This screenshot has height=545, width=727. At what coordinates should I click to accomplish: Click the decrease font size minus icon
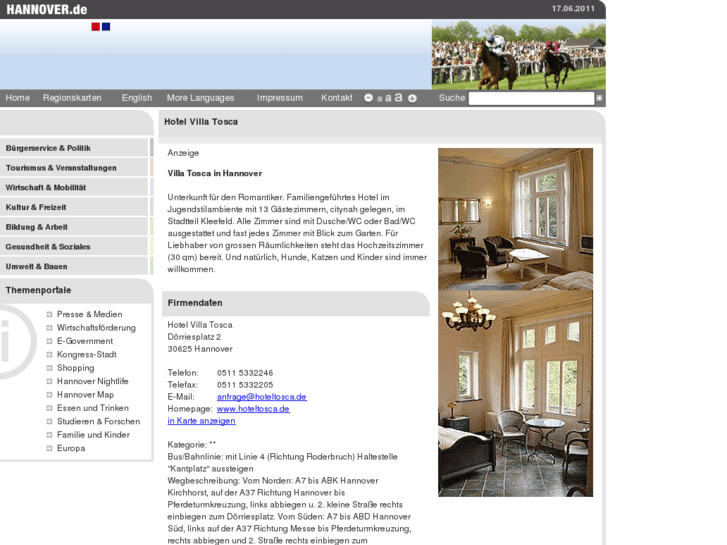point(368,98)
